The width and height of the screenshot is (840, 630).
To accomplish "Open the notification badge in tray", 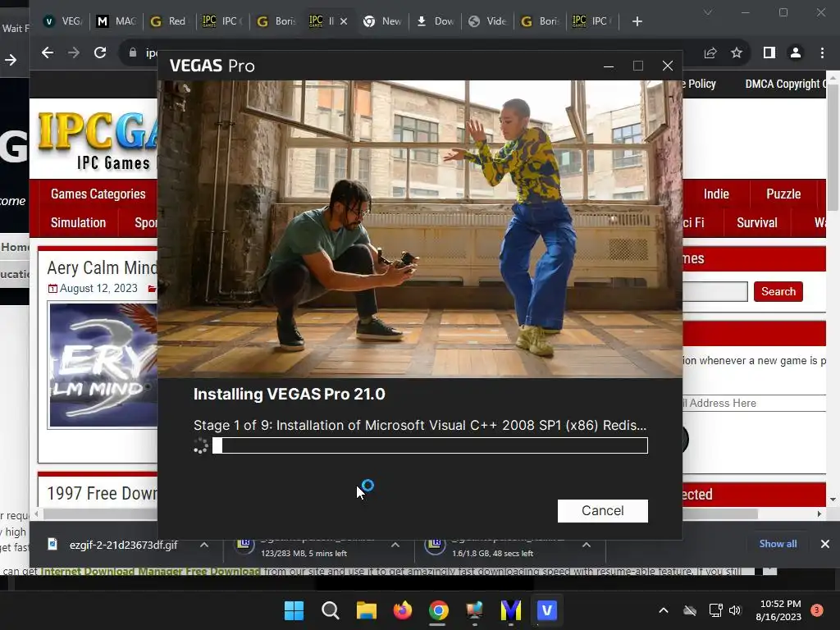I will click(x=816, y=609).
